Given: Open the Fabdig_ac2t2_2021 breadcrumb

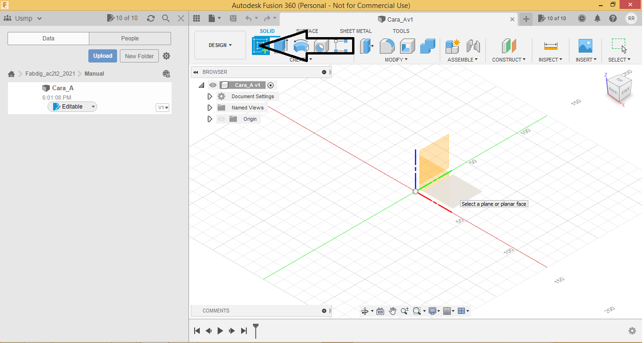Looking at the screenshot, I should (50, 74).
